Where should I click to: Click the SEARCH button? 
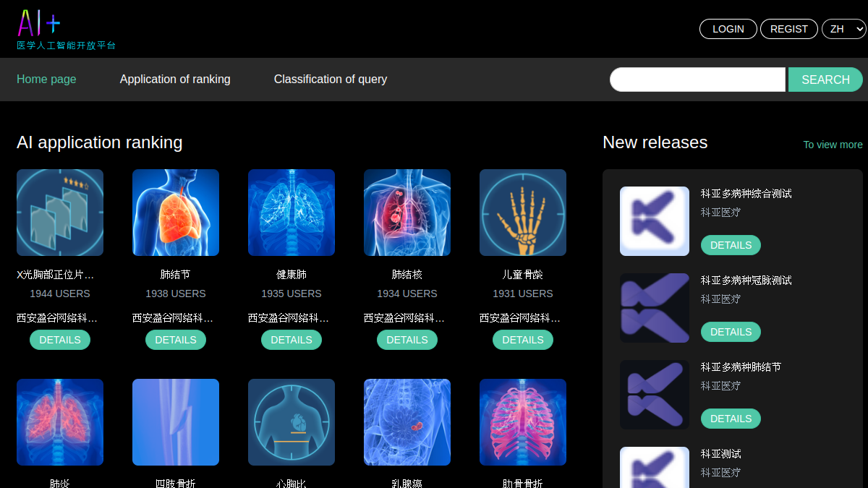(x=825, y=80)
